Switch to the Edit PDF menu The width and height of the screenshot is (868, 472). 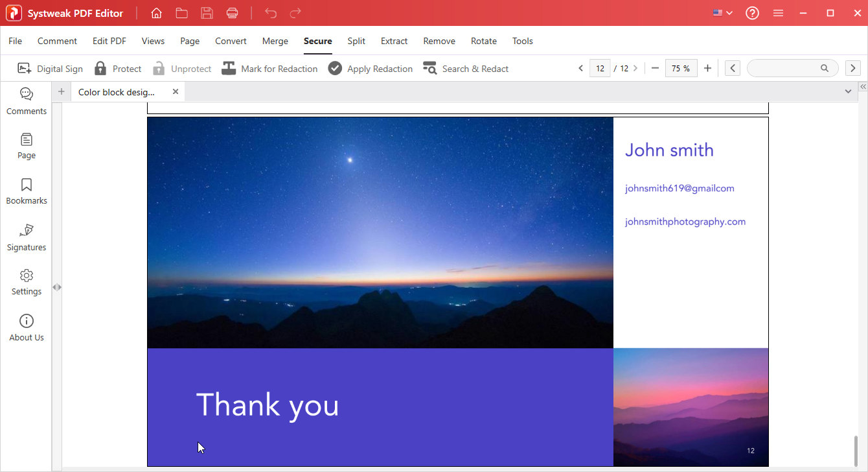pos(109,41)
